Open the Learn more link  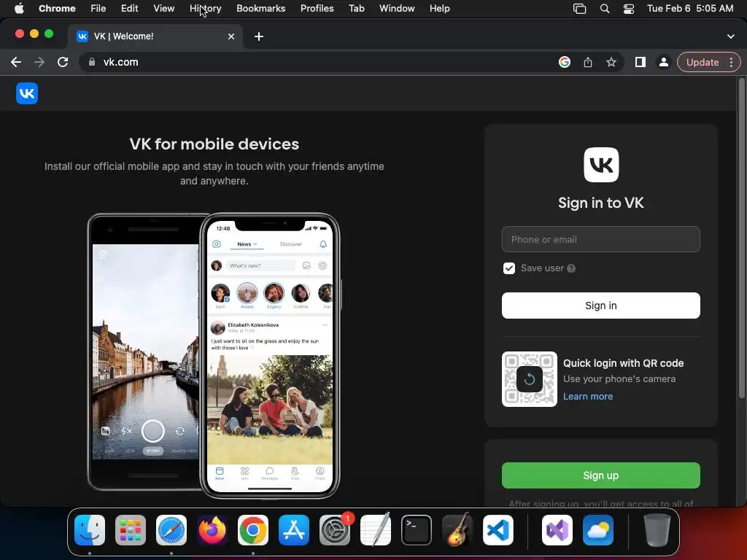point(588,396)
